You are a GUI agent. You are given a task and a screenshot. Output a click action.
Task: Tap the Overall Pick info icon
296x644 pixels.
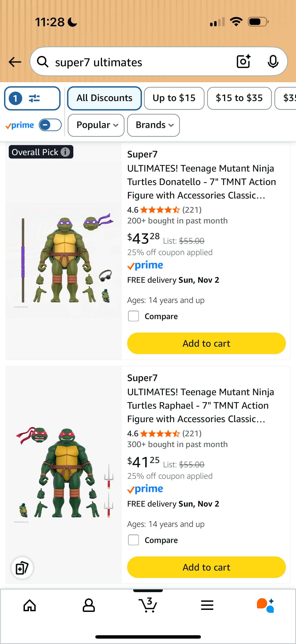(x=65, y=152)
